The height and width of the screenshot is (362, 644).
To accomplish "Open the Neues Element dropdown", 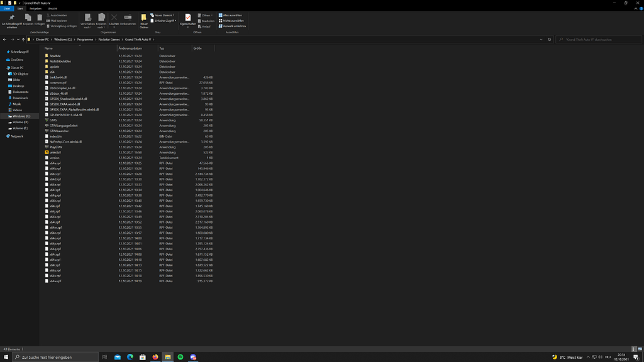I will tap(163, 15).
